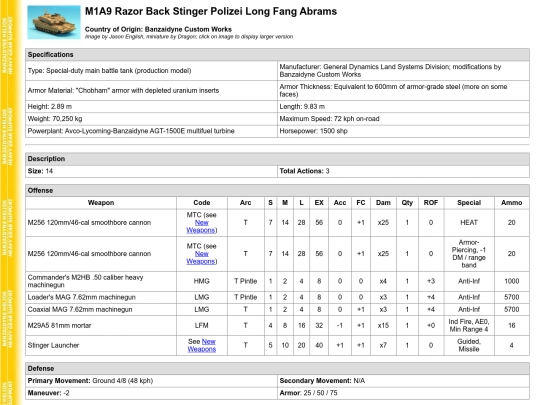
Task: Click the FC column header
Action: pos(361,203)
